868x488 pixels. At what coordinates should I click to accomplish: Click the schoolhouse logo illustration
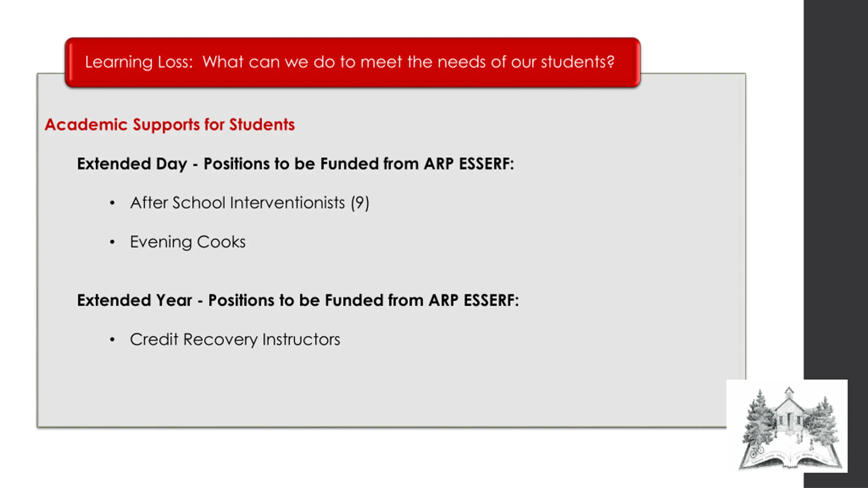[787, 426]
